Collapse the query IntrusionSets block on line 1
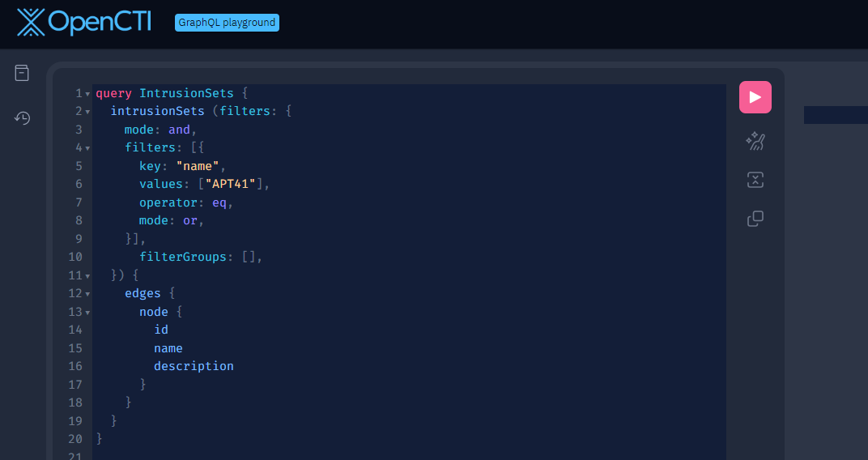 coord(87,94)
